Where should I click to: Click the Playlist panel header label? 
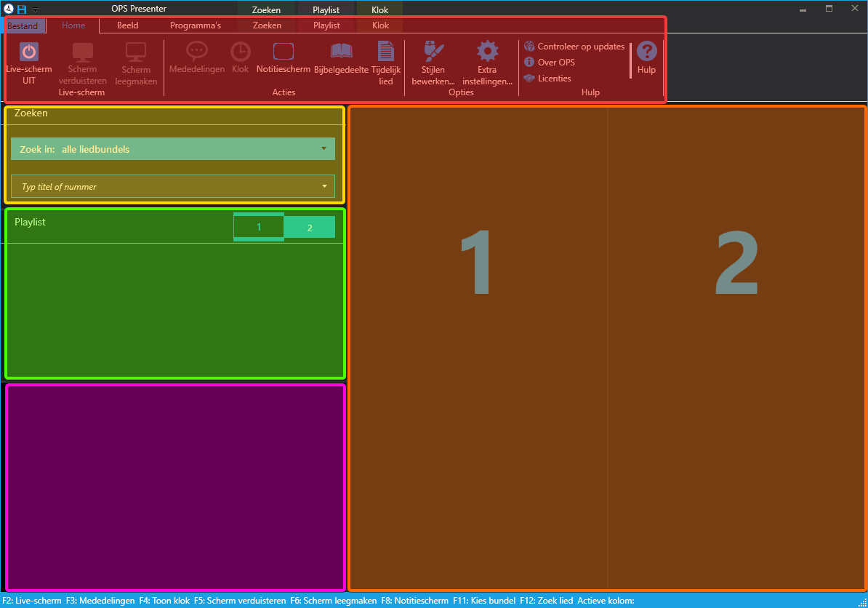30,222
